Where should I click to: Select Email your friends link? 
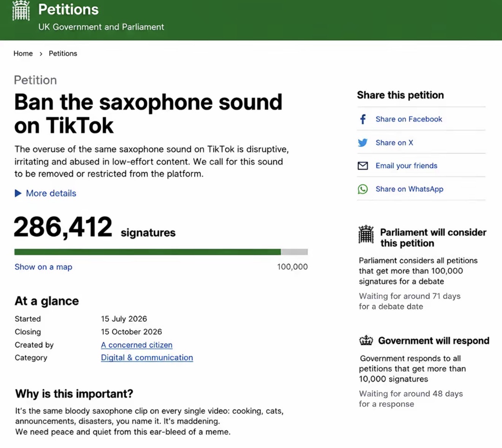[x=407, y=166]
